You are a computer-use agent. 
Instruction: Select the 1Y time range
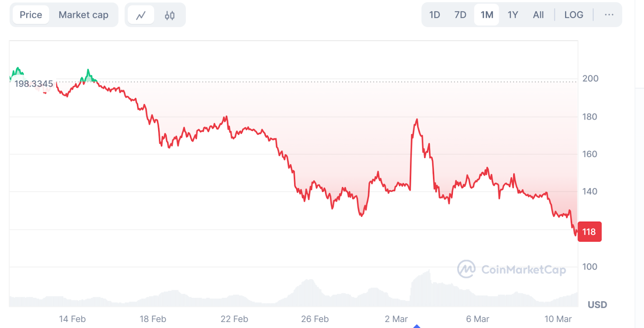[x=512, y=15]
